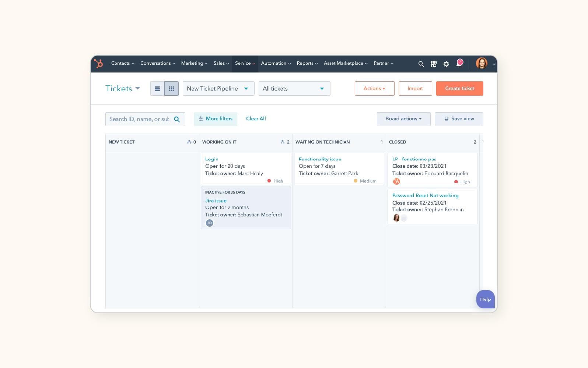Open the LP fonctionne pas ticket link
This screenshot has height=368, width=588.
(414, 159)
